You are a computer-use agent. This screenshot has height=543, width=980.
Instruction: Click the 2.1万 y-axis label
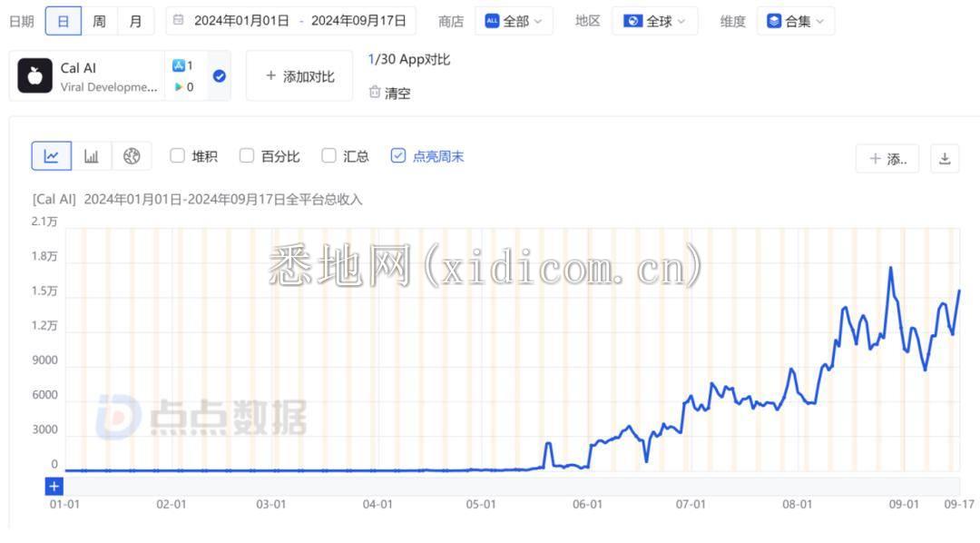coord(44,222)
